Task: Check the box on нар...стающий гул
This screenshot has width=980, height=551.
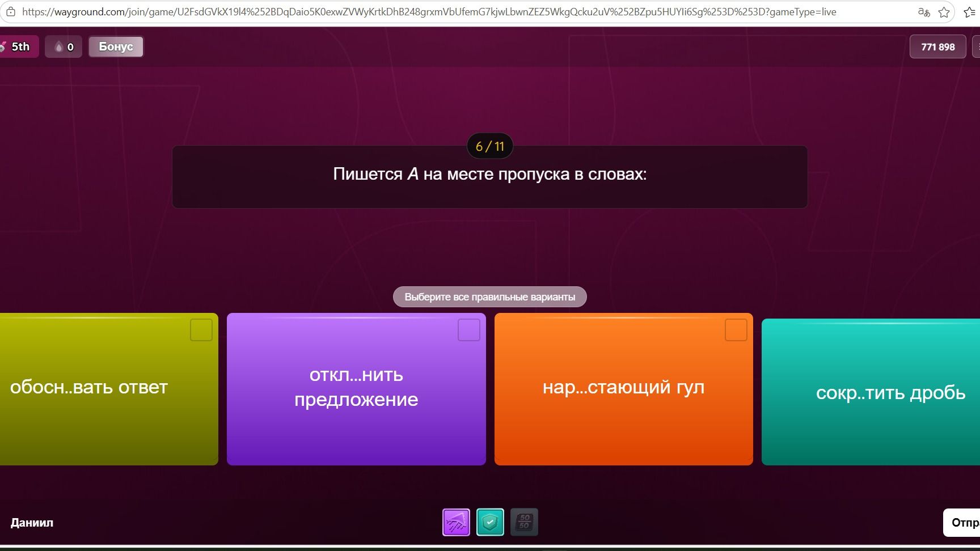Action: pos(736,330)
